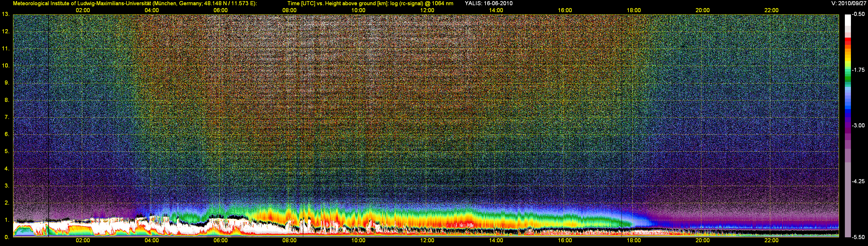Click the 10:00 label on the bottom time axis
Screen dimensions: 868x246
[358, 241]
